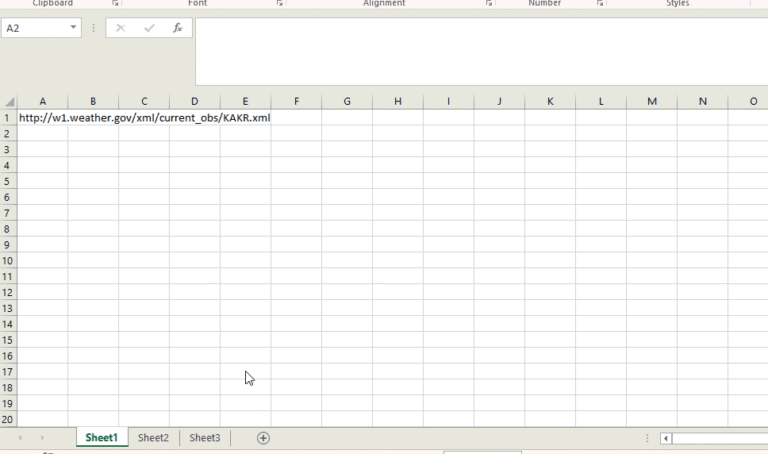Screen dimensions: 768x454
Task: Switch to Sheet1 tab
Action: pyautogui.click(x=102, y=437)
